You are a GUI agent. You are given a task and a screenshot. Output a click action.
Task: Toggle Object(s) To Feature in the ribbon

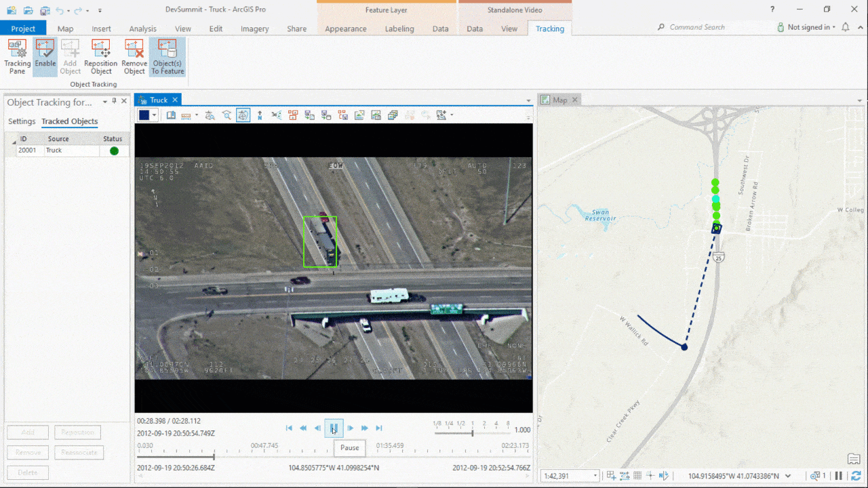(x=167, y=57)
